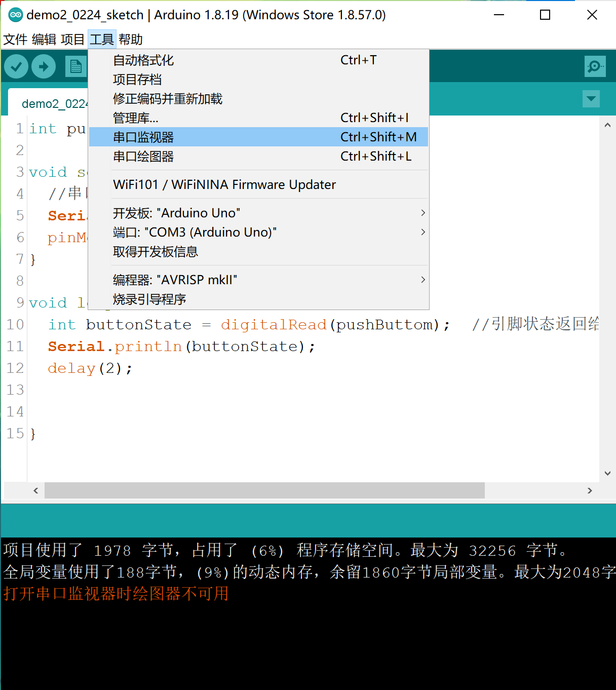Open the 编辑 menu
The width and height of the screenshot is (616, 690).
pyautogui.click(x=44, y=40)
